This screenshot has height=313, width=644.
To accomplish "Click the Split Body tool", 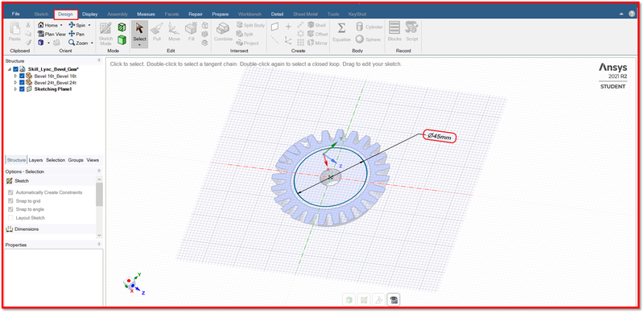I will pos(250,25).
